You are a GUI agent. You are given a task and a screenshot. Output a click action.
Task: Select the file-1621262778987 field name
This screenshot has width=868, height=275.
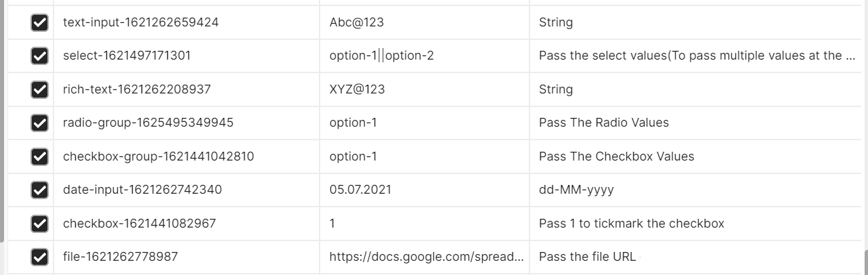pyautogui.click(x=121, y=257)
